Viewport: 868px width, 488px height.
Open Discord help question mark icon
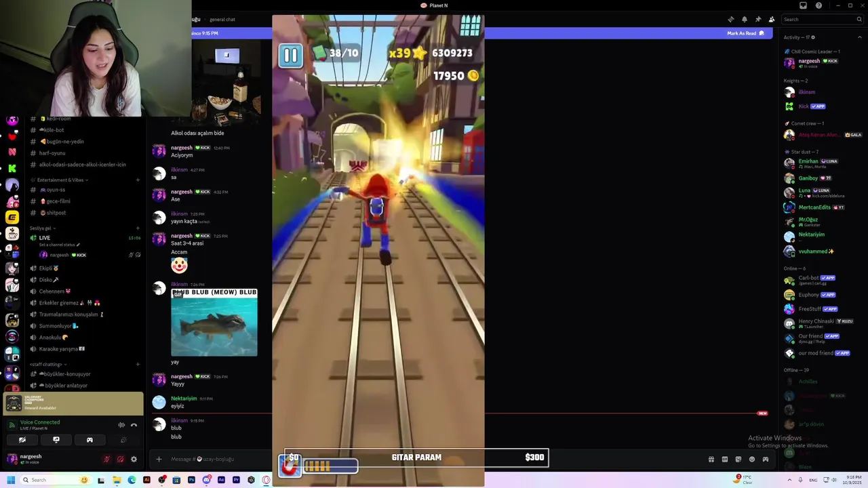tap(818, 5)
